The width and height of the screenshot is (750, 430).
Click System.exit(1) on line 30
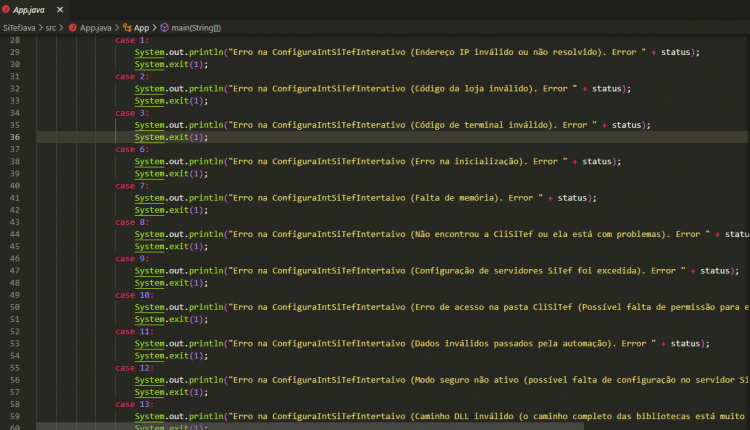pyautogui.click(x=171, y=65)
